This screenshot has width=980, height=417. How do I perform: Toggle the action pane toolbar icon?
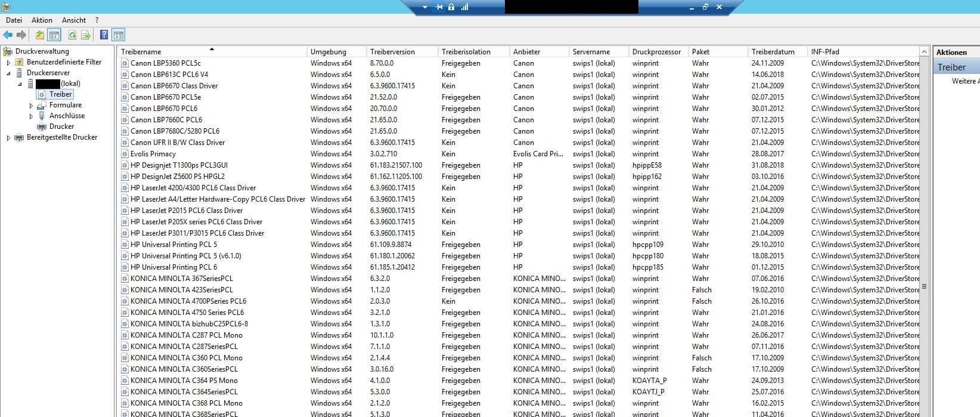pyautogui.click(x=119, y=35)
